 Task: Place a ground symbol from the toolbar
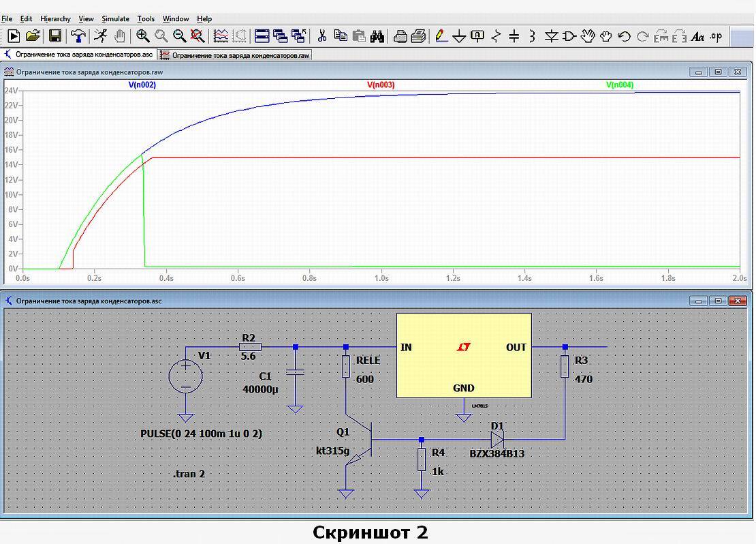tap(460, 36)
